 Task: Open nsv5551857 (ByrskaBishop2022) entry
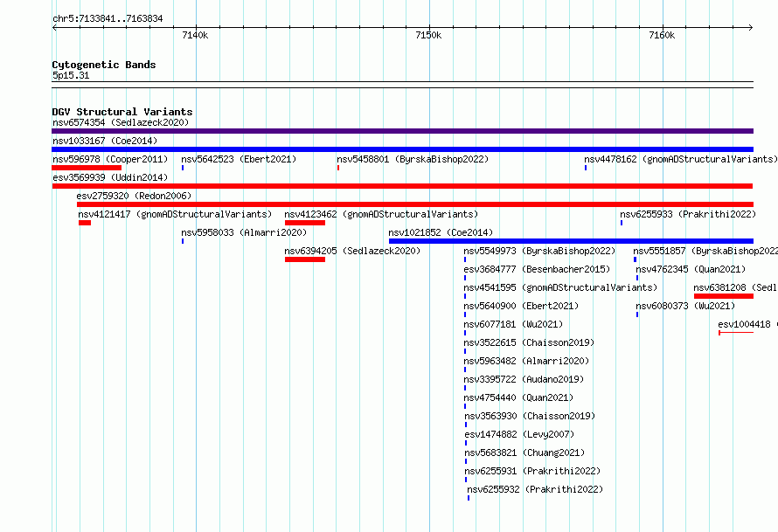click(705, 251)
